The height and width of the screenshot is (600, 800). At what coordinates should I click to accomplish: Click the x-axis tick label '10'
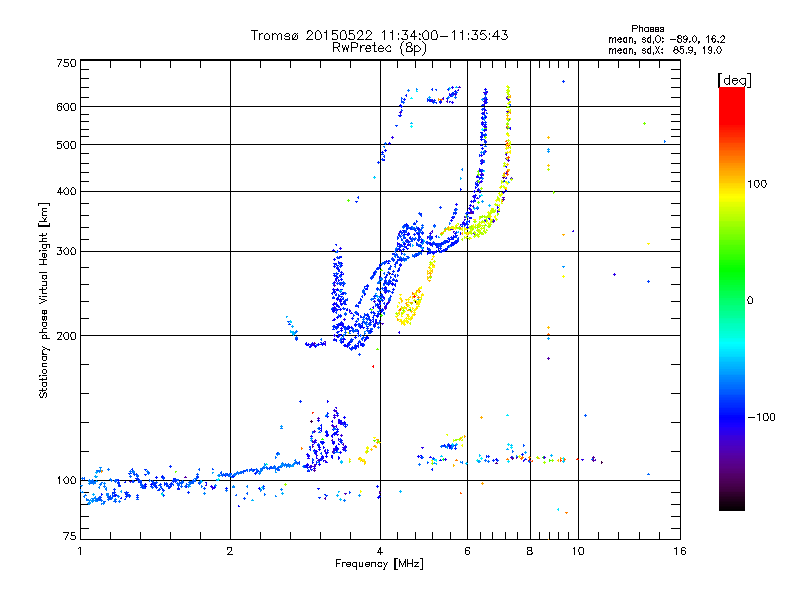578,551
